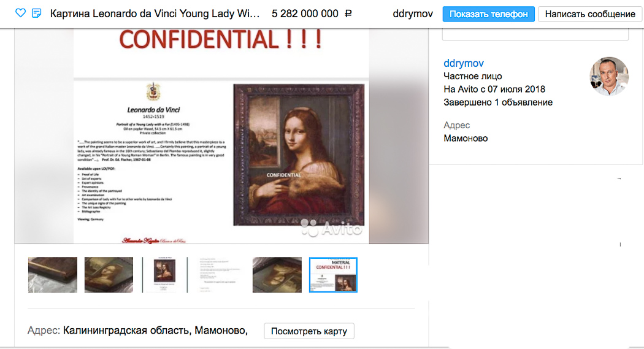Click the Завершено 1 объявление text

[x=498, y=102]
